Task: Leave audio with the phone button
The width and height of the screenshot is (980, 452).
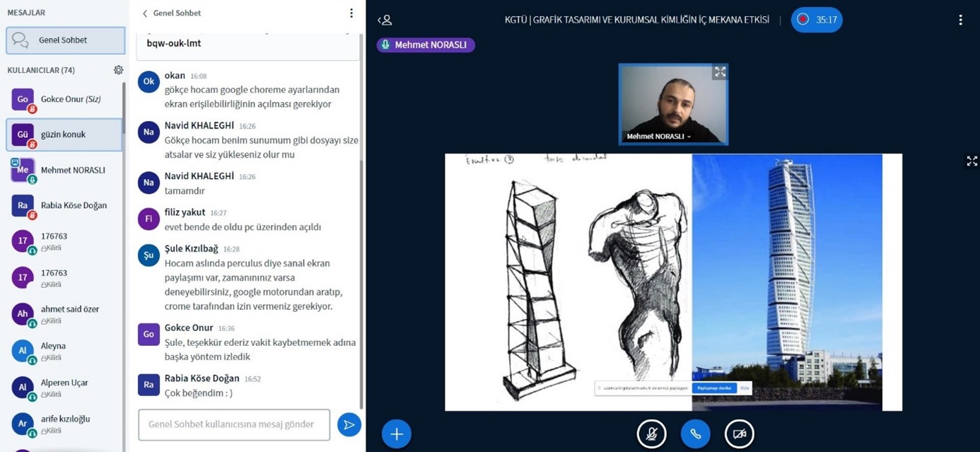Action: [x=695, y=434]
